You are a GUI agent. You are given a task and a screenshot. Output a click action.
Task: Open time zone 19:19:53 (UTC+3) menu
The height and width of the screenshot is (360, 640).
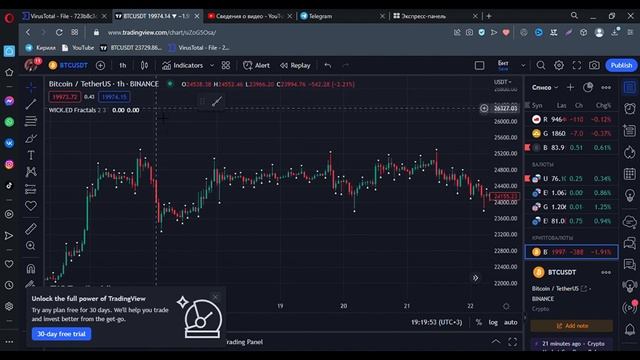tap(436, 322)
